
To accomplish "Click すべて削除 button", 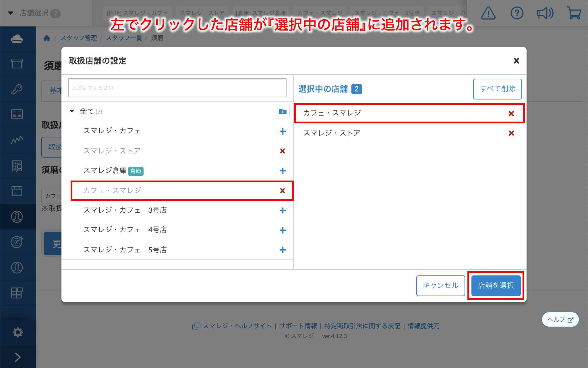I will [497, 89].
